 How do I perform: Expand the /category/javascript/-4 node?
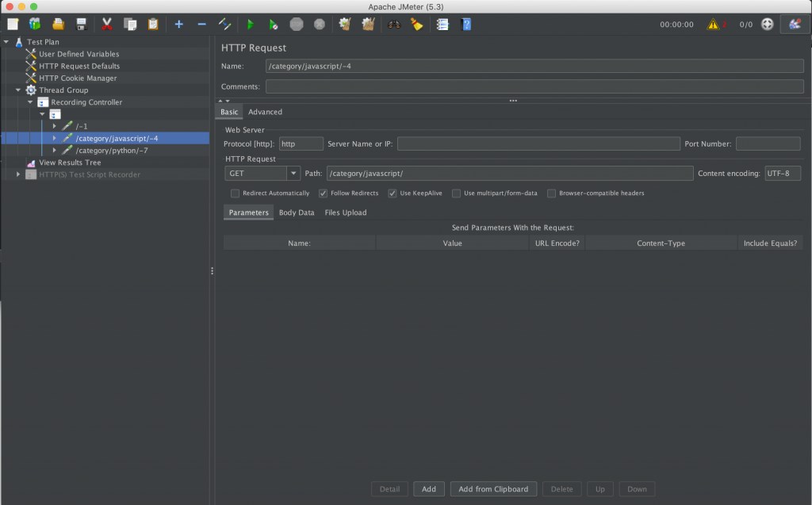[x=55, y=138]
